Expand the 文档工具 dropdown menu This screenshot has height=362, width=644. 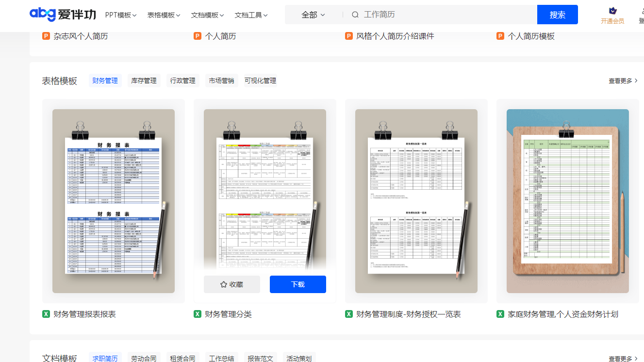(251, 15)
